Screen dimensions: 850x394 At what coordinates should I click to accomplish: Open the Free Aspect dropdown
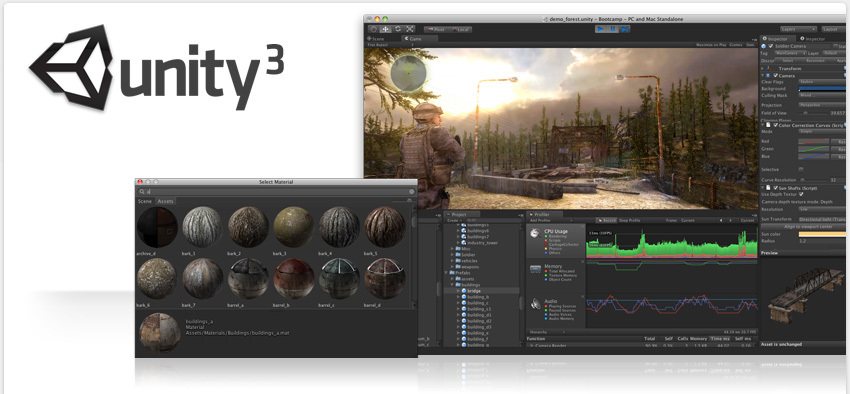coord(391,45)
